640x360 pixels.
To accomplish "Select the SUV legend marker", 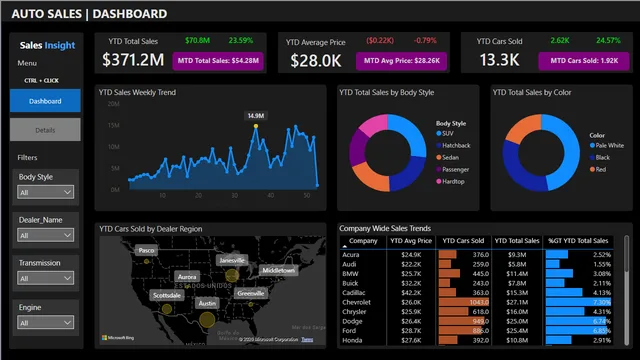I will 439,133.
